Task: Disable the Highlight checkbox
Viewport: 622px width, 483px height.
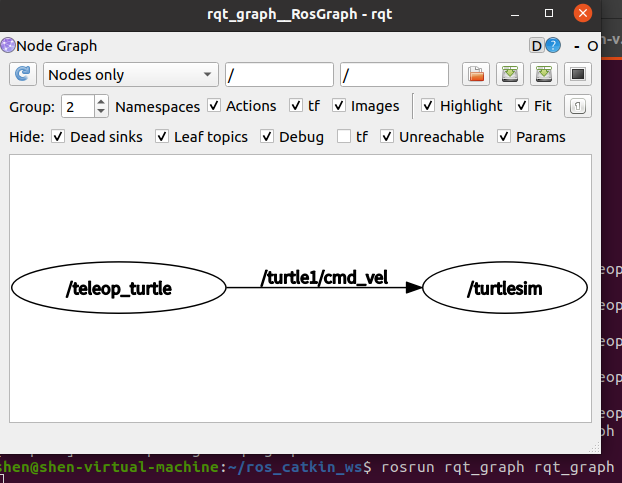Action: coord(428,106)
